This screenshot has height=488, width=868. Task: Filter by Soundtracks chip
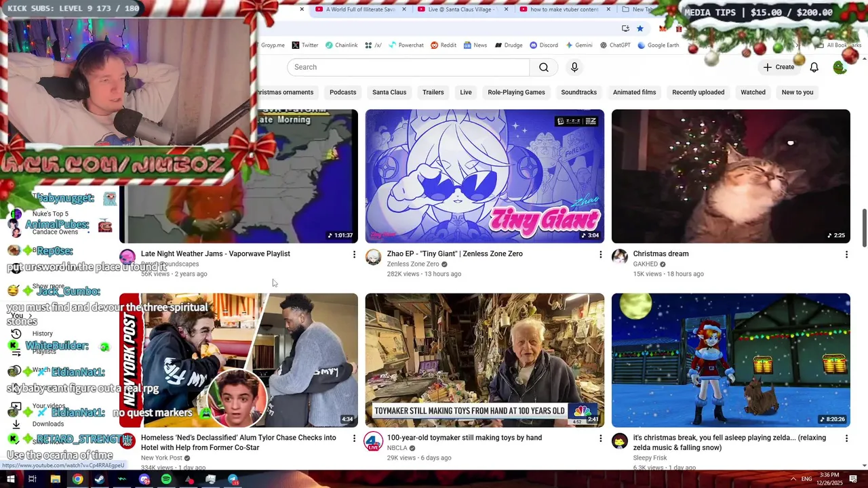[578, 92]
